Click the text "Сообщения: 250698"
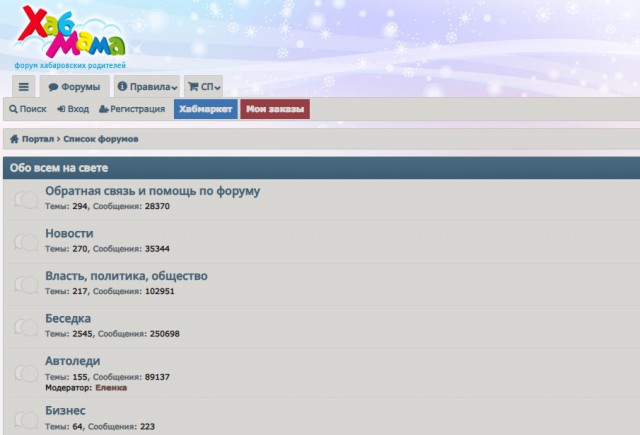This screenshot has width=640, height=435. point(139,334)
